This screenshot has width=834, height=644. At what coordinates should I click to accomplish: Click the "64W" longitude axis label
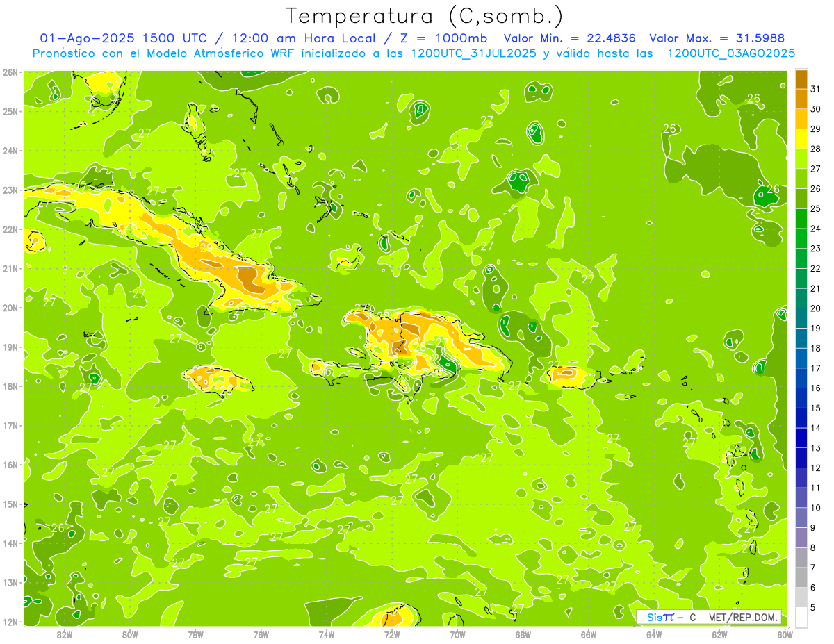654,634
